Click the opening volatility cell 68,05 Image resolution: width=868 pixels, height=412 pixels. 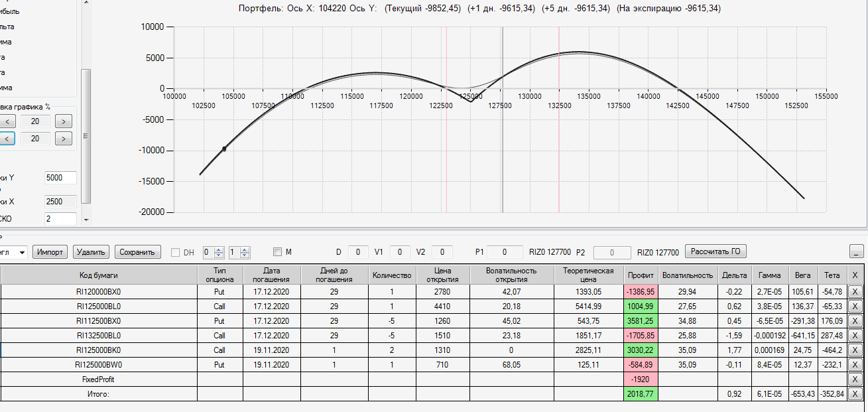tap(511, 364)
